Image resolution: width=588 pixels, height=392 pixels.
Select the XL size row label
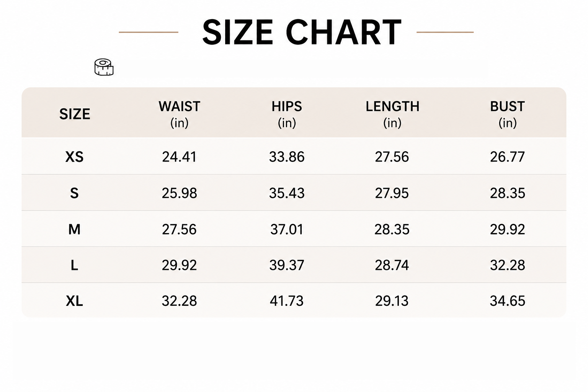[x=74, y=301]
